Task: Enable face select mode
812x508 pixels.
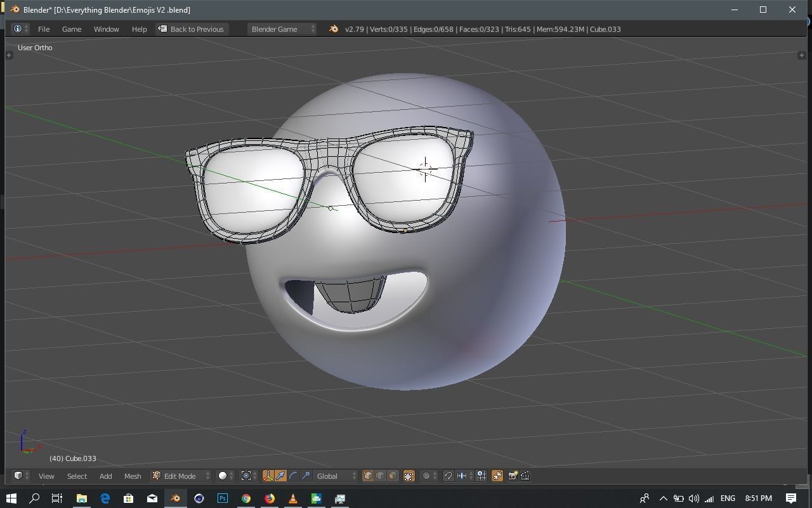Action: tap(393, 476)
